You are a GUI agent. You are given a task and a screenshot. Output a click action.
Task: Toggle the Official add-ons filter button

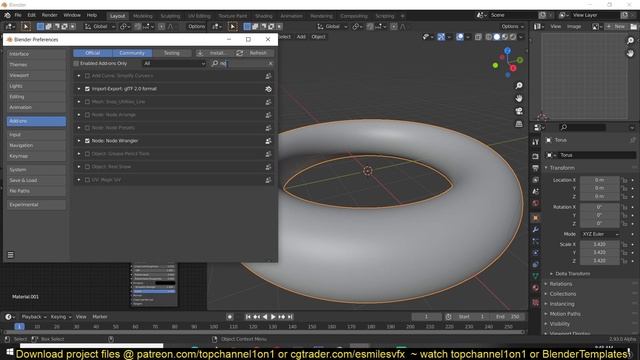click(93, 53)
